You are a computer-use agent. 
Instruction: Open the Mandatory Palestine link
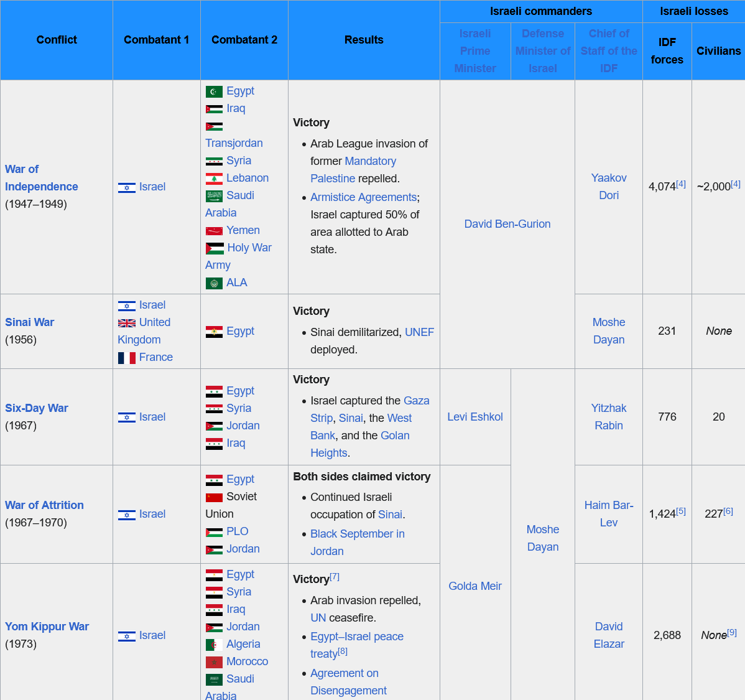pos(353,170)
